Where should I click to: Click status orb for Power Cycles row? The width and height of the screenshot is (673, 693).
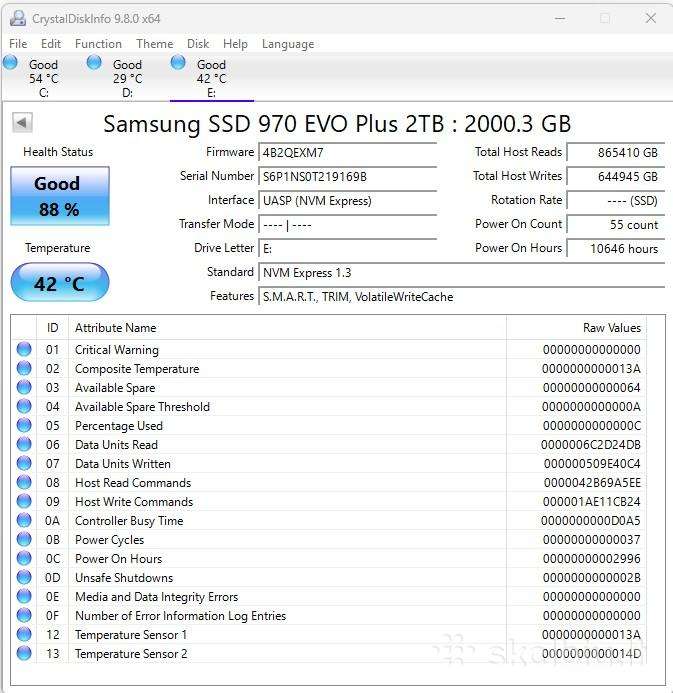(24, 539)
